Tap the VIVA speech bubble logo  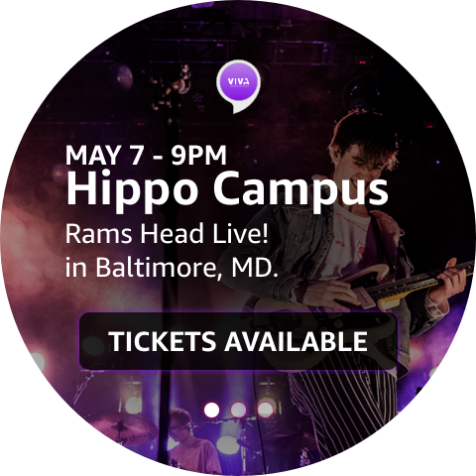click(x=238, y=85)
